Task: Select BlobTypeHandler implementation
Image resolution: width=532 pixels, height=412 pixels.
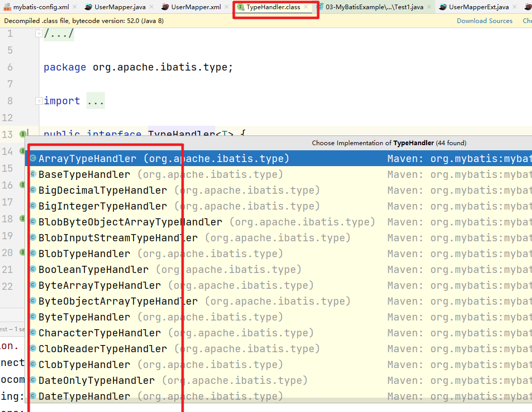Action: 279,254
